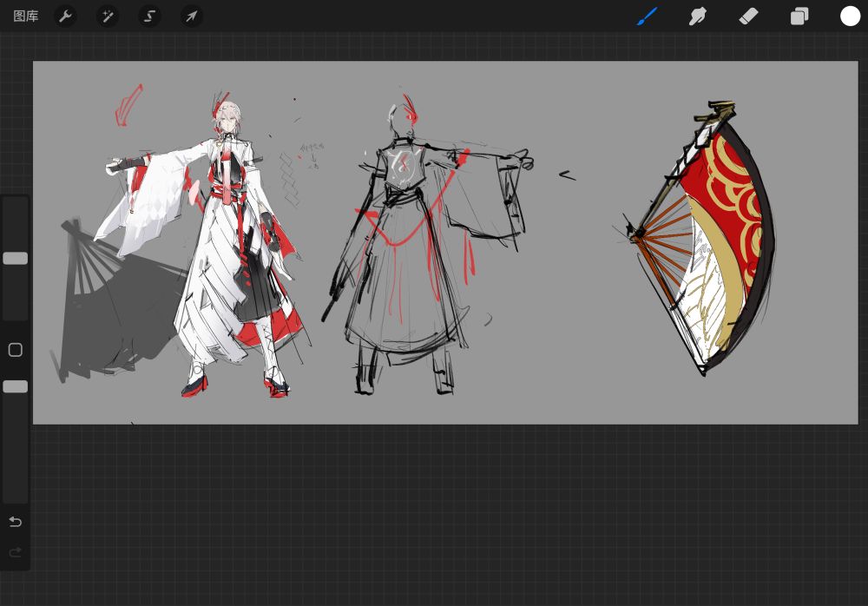868x606 pixels.
Task: Activate the Selection S-ribbon tool
Action: [x=149, y=16]
